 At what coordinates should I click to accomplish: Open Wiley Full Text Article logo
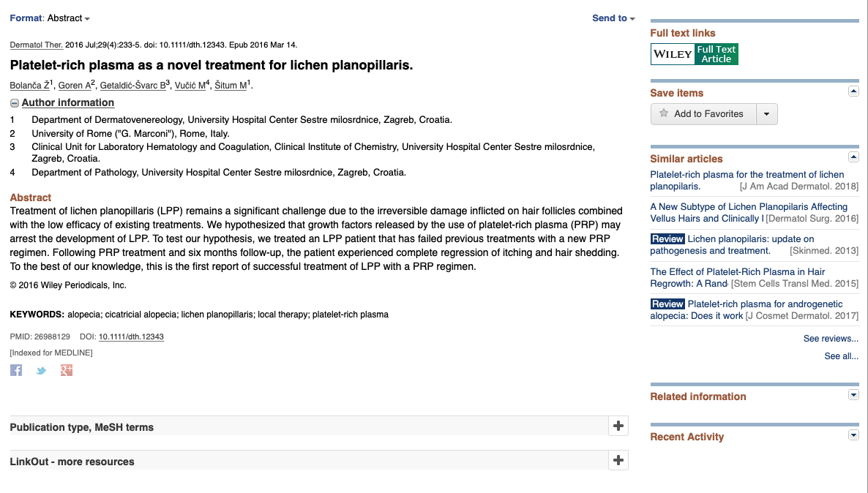(694, 54)
